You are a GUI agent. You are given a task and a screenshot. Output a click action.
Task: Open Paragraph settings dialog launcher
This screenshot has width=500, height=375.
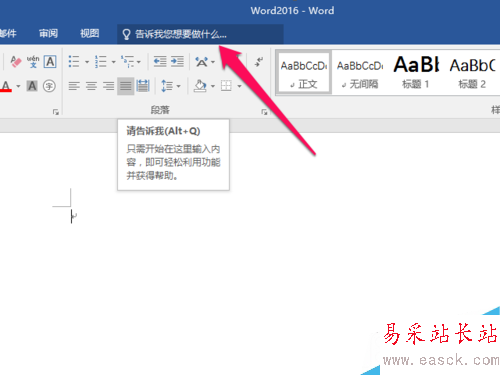tap(264, 112)
